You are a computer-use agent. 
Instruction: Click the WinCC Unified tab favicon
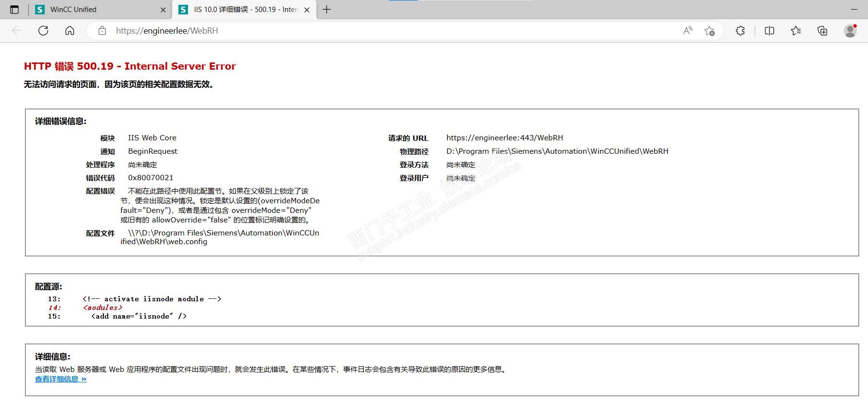point(40,10)
